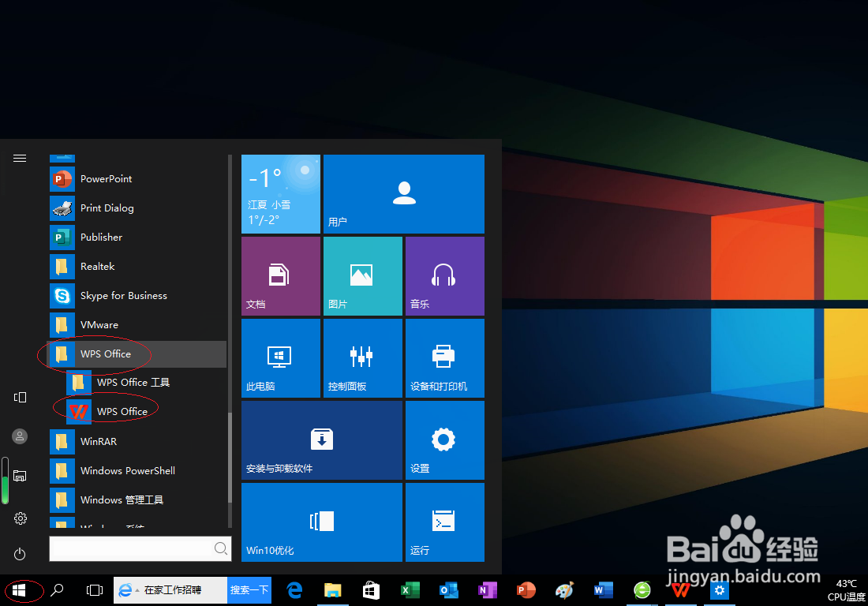
Task: Open the file explorer icon in Start sidebar
Action: pyautogui.click(x=20, y=476)
